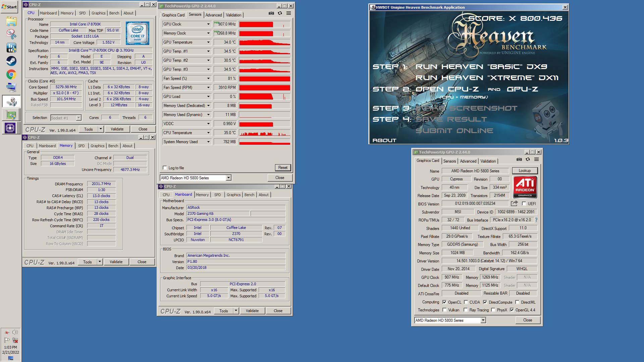Click camera icon in GPU-Z Graphics Card window
644x362 pixels.
point(519,160)
